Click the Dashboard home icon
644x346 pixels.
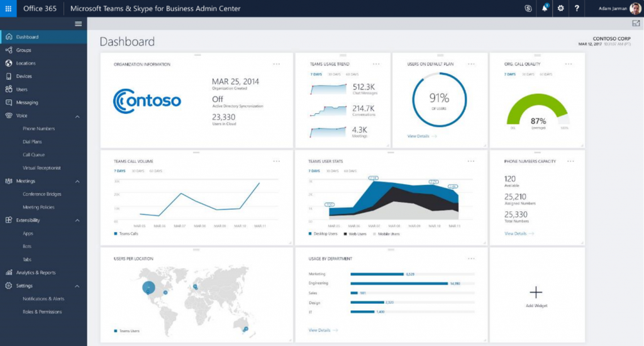[9, 36]
